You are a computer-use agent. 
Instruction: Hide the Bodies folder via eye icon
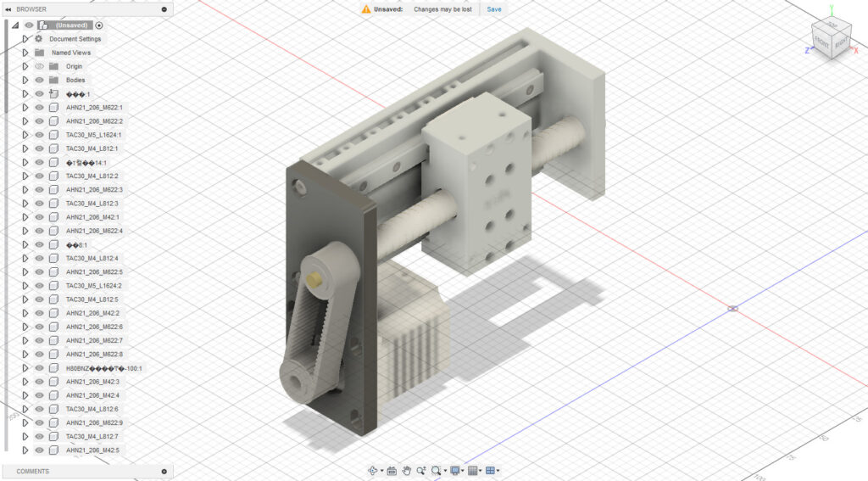point(39,80)
